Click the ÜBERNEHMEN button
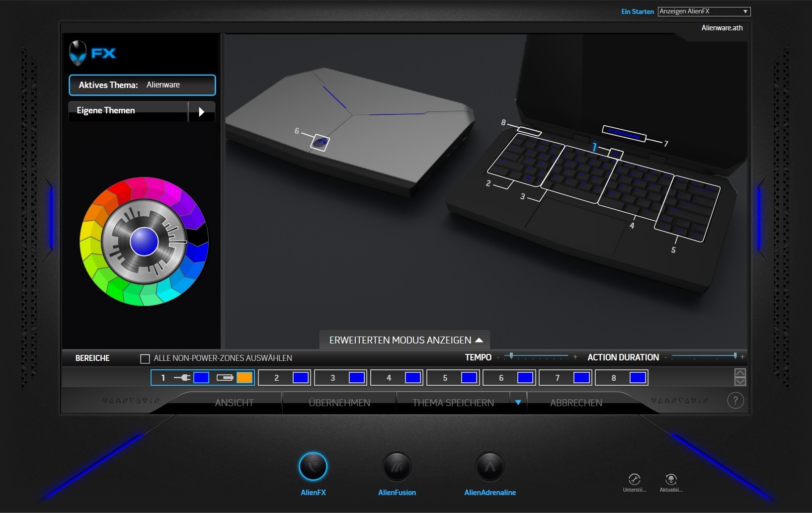The width and height of the screenshot is (812, 513). tap(339, 403)
